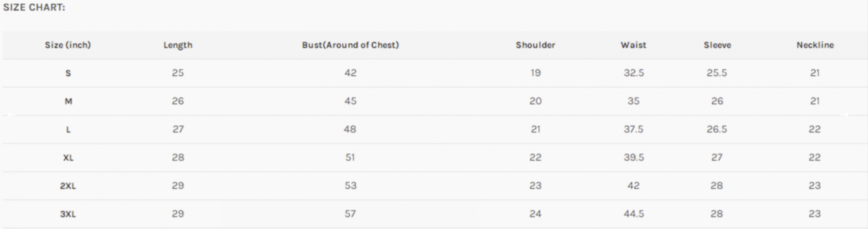Select the 3XL size row label

[68, 214]
